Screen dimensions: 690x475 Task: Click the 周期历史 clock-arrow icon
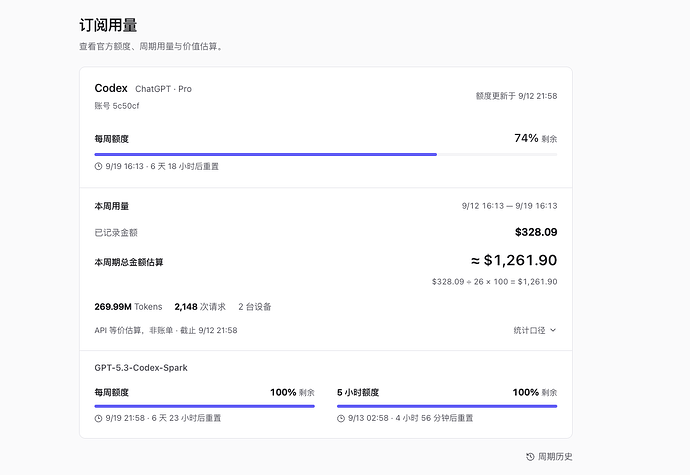(530, 457)
